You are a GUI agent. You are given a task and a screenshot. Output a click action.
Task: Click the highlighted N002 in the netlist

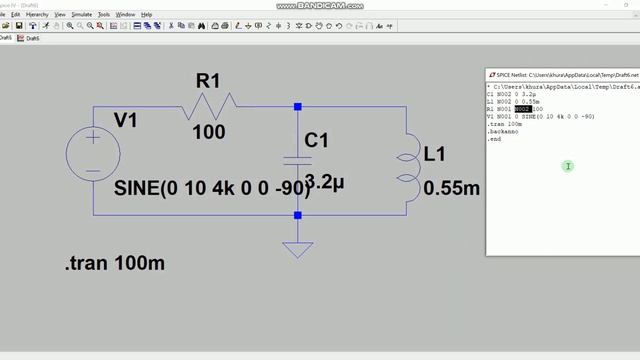pos(523,109)
